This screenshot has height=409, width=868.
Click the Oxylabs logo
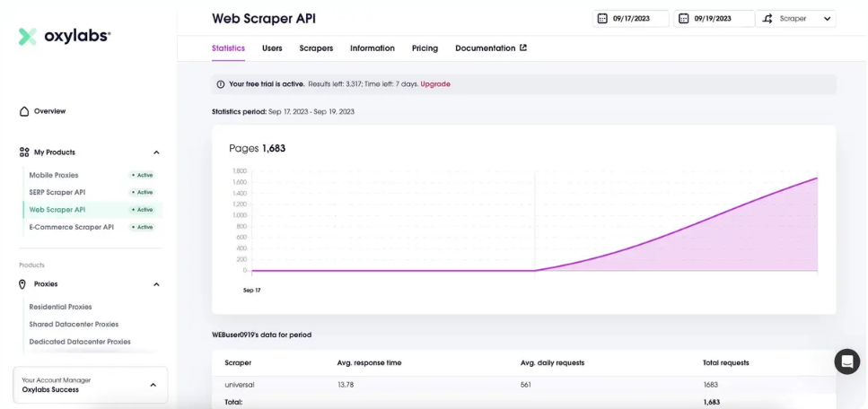click(65, 37)
